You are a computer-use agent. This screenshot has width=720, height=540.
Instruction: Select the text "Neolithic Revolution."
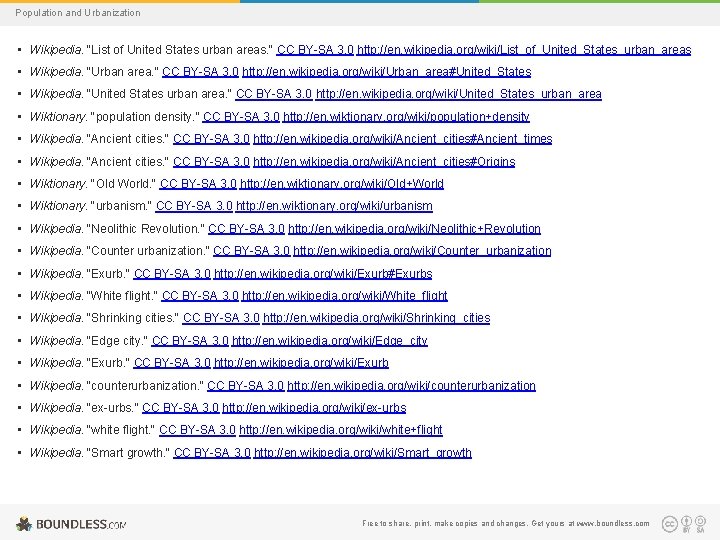tap(146, 229)
